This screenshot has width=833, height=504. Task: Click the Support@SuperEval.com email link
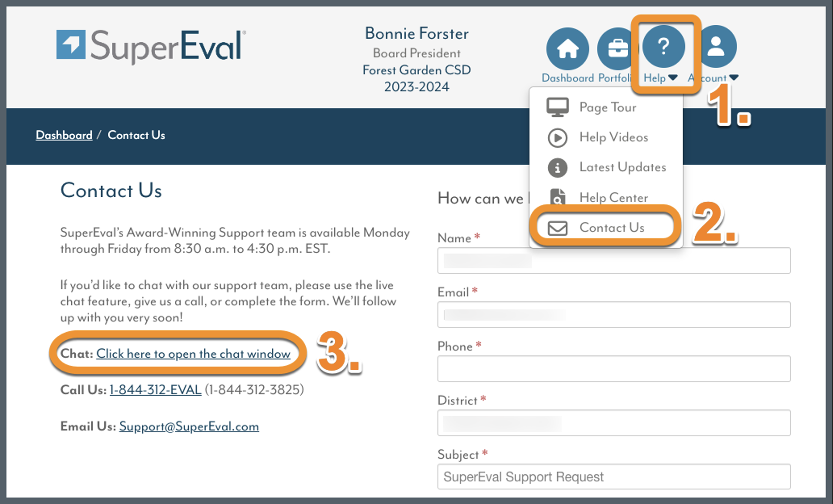[189, 427]
